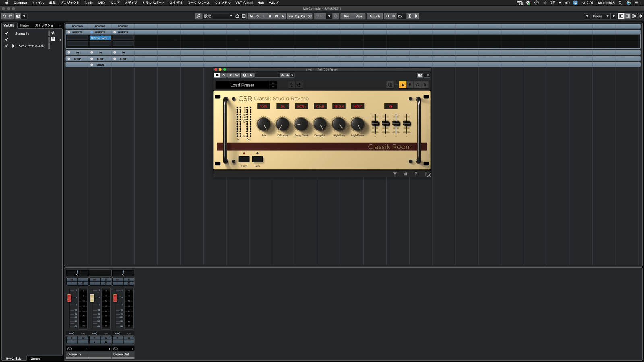
Task: Select the Easy mode button in CSR
Action: [x=244, y=159]
